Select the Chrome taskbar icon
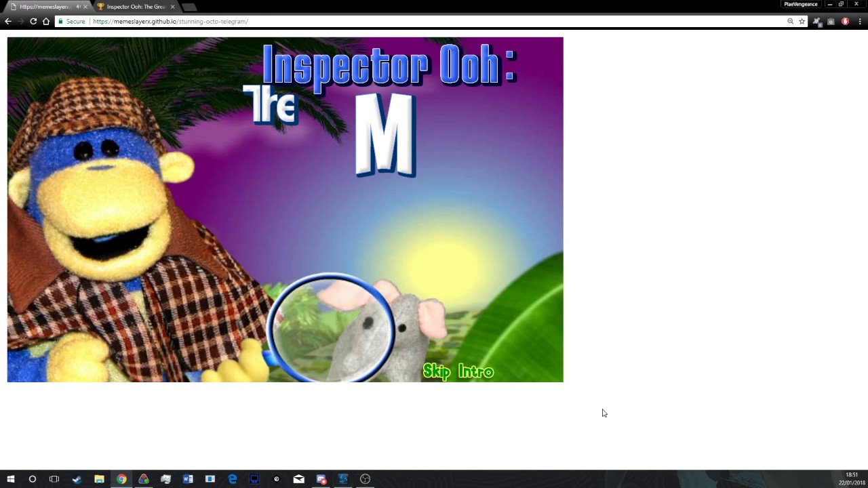 point(121,479)
